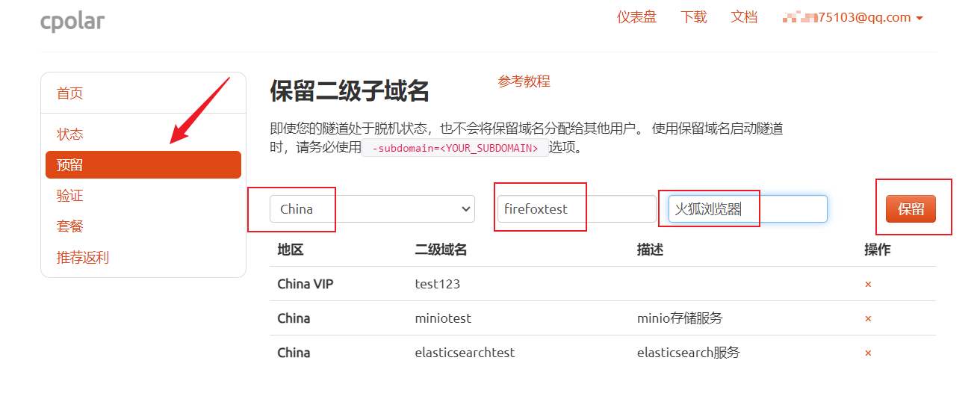Screen dimensions: 980x396
Task: Delete the test123 reserved subdomain
Action: pyautogui.click(x=868, y=285)
